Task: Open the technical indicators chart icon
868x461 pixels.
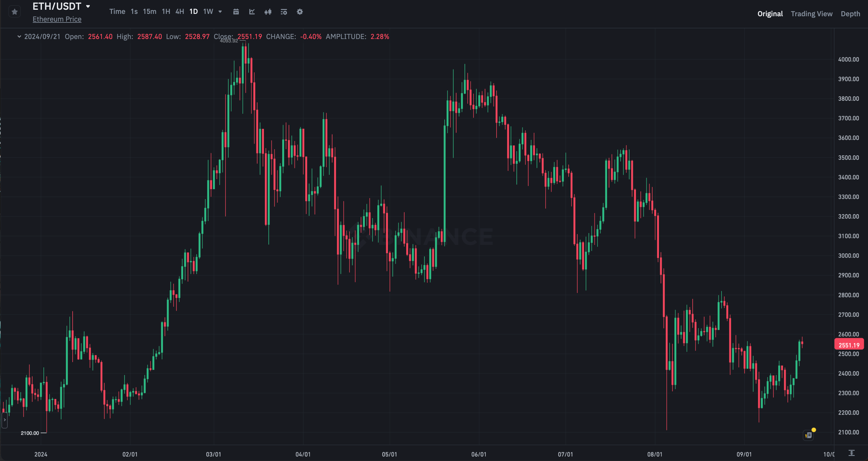Action: pyautogui.click(x=252, y=12)
